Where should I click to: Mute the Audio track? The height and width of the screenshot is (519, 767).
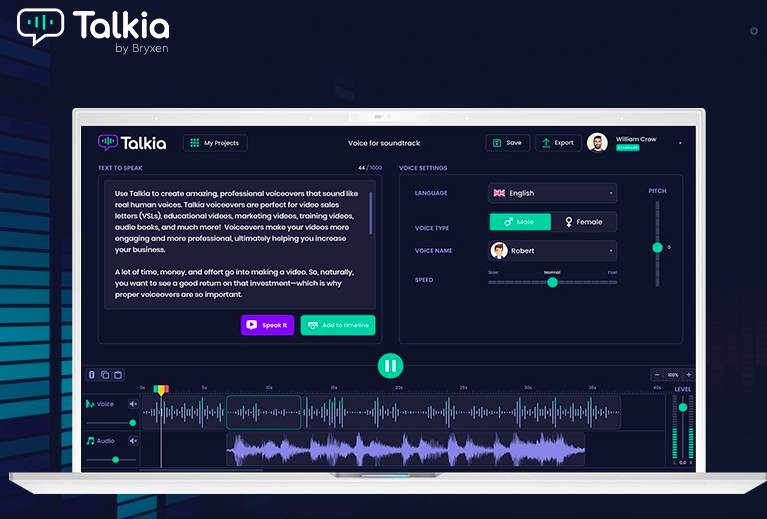point(133,441)
